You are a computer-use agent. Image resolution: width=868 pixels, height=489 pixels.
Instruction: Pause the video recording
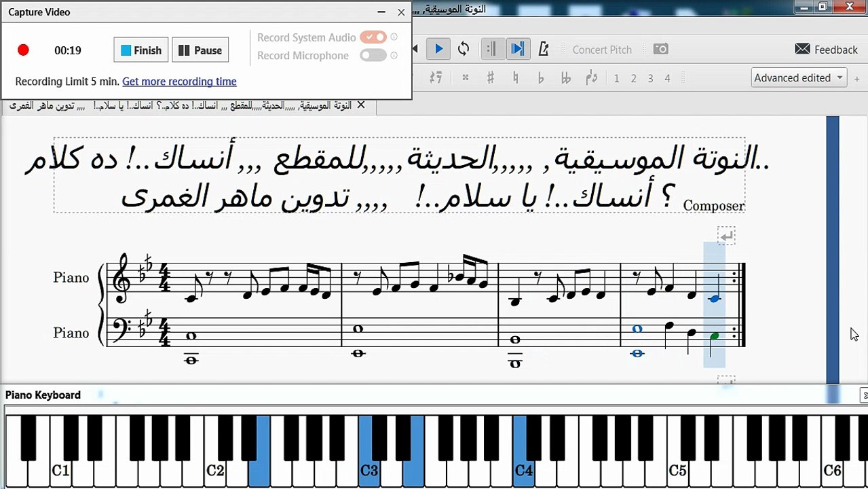tap(201, 50)
